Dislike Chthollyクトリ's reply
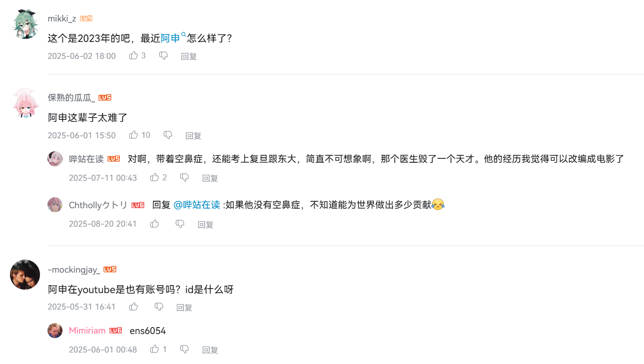This screenshot has width=644, height=364. (x=180, y=224)
